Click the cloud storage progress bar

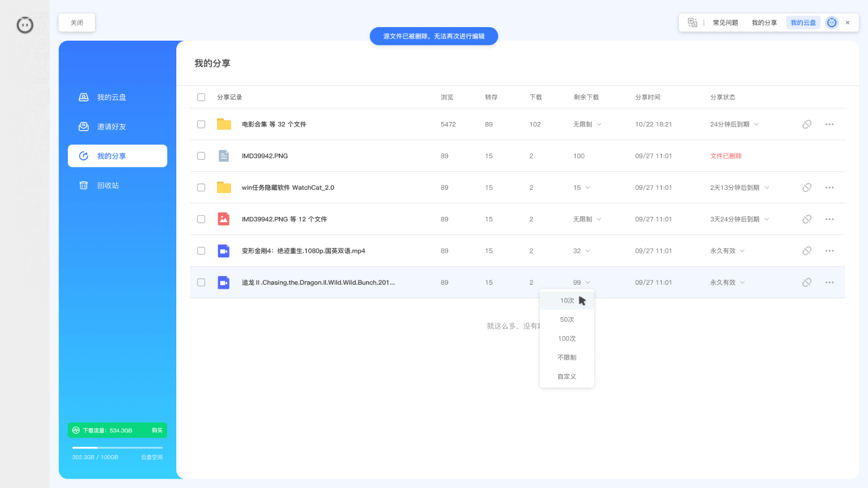[x=117, y=448]
